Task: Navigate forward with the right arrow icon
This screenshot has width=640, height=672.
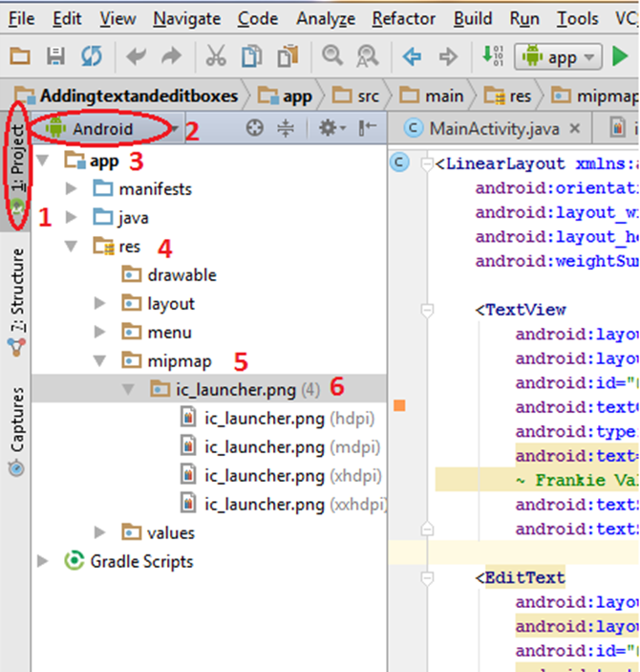Action: (x=448, y=56)
